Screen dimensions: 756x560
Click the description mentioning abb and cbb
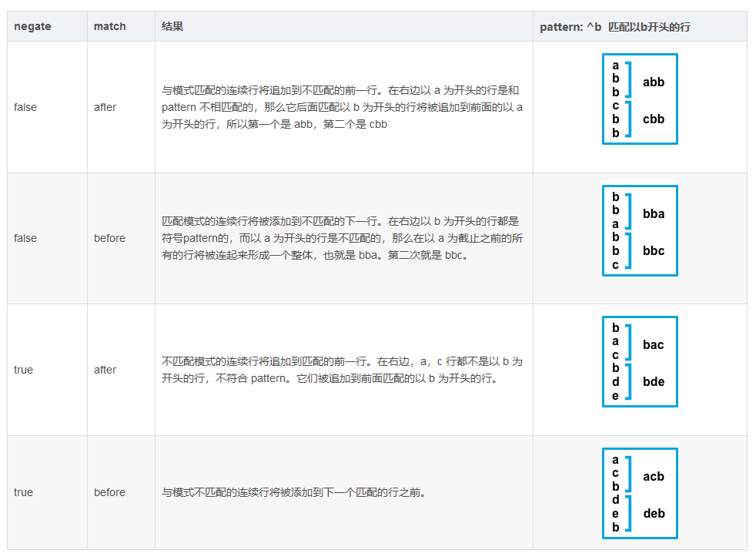[x=342, y=107]
